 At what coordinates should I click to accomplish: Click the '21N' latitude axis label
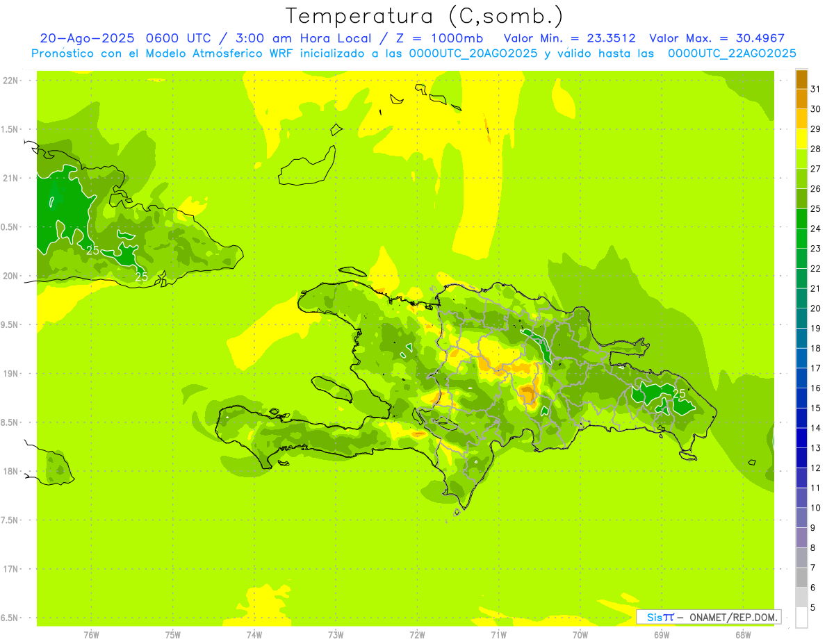tap(11, 179)
